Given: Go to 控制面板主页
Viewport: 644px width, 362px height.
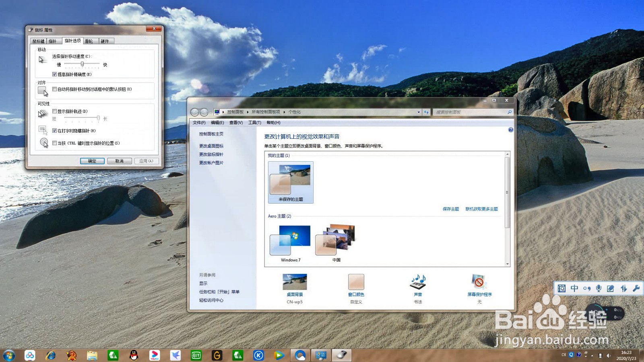Looking at the screenshot, I should click(211, 134).
